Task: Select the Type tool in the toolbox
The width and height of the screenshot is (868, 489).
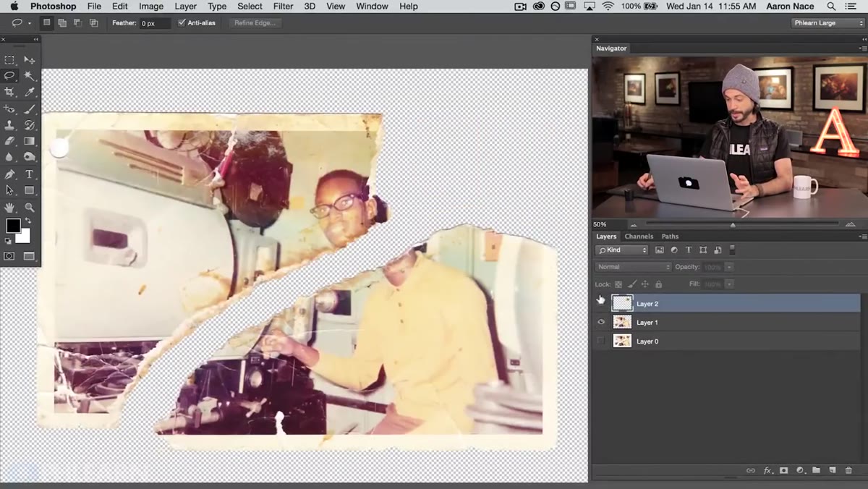Action: (30, 174)
